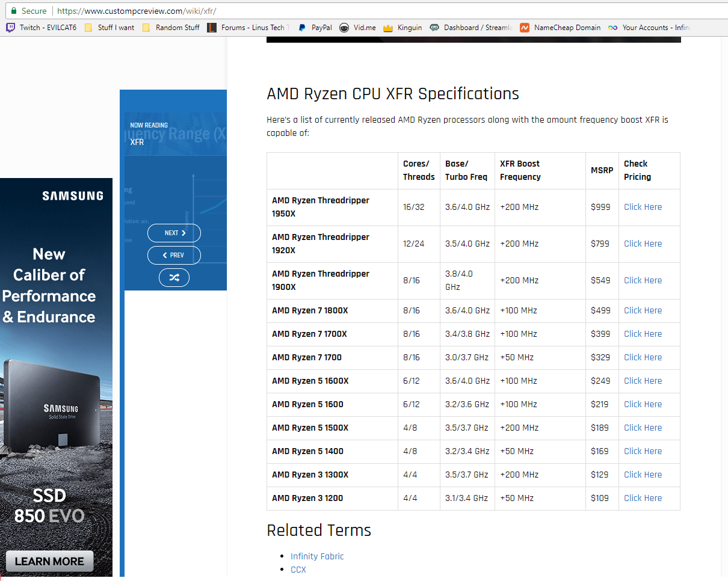
Task: Check pricing for Ryzen 5 1600
Action: (643, 404)
